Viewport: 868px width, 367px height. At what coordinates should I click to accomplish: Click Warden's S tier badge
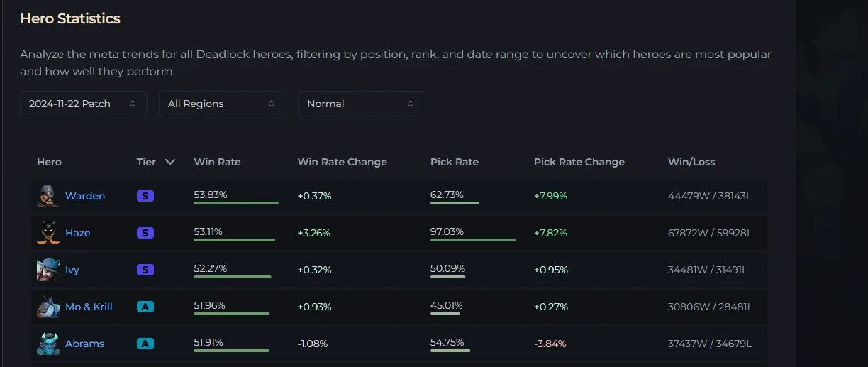[145, 196]
